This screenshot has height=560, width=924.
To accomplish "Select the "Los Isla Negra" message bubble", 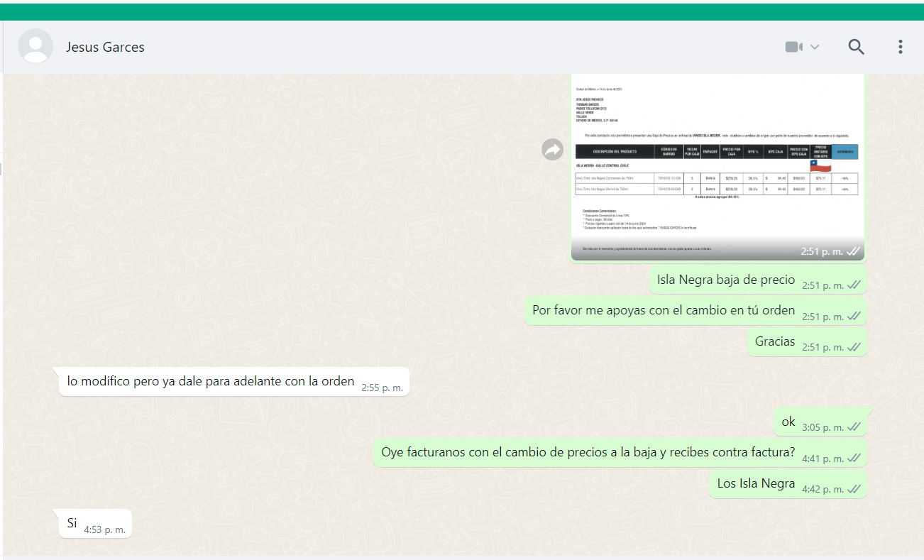I will [x=756, y=484].
